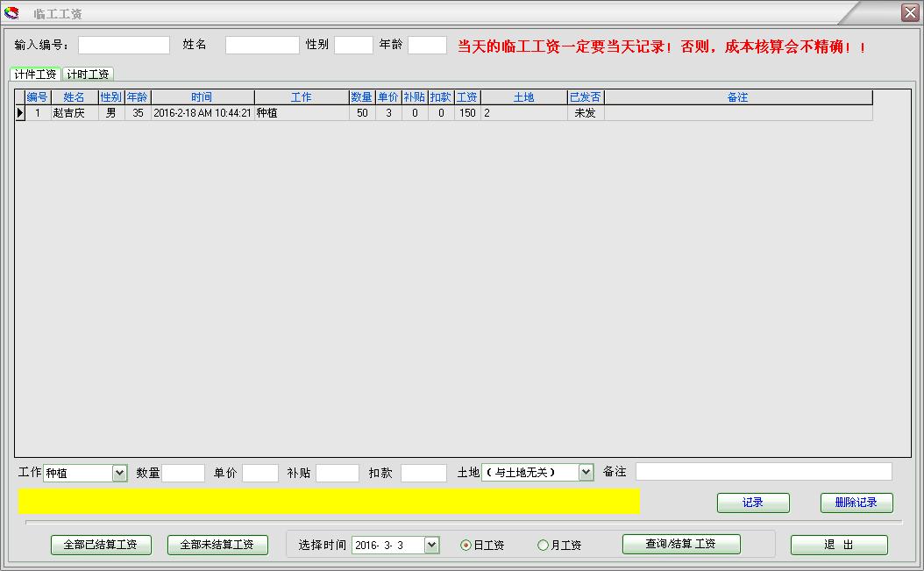Click the 全部已结算工资 button
Viewport: 924px width, 571px height.
tap(100, 544)
